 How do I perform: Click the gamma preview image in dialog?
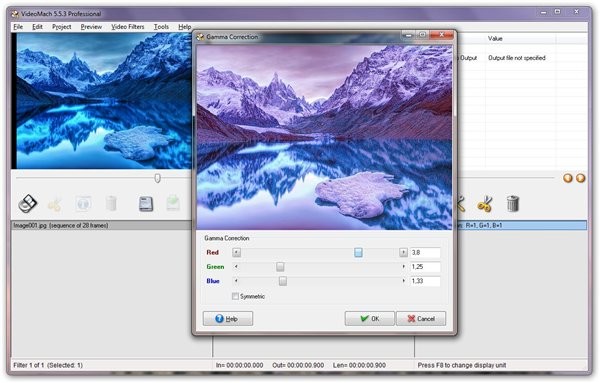click(324, 137)
